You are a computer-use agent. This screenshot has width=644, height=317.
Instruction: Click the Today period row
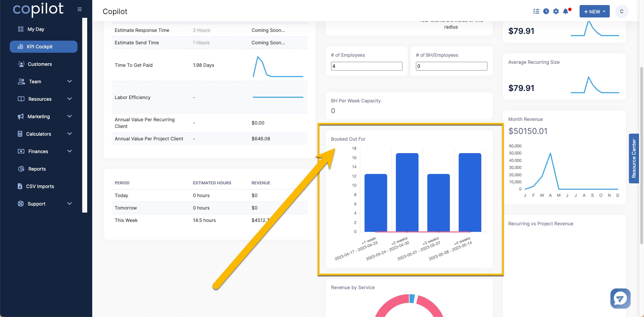tap(210, 195)
